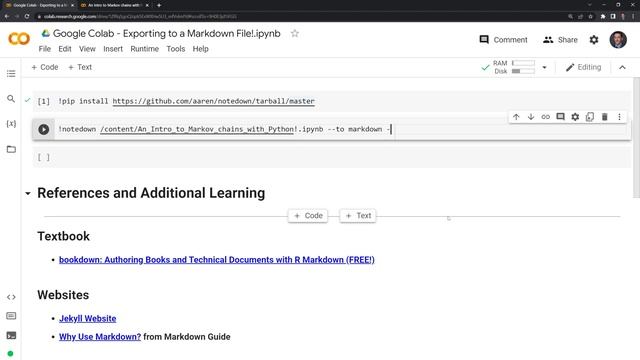
Task: Rename the notebook title
Action: click(167, 33)
